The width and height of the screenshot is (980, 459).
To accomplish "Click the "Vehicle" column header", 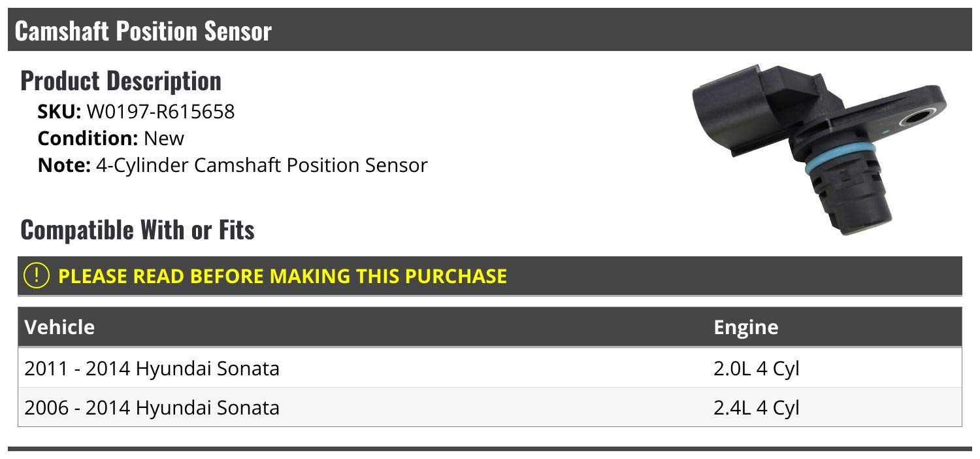I will [59, 327].
